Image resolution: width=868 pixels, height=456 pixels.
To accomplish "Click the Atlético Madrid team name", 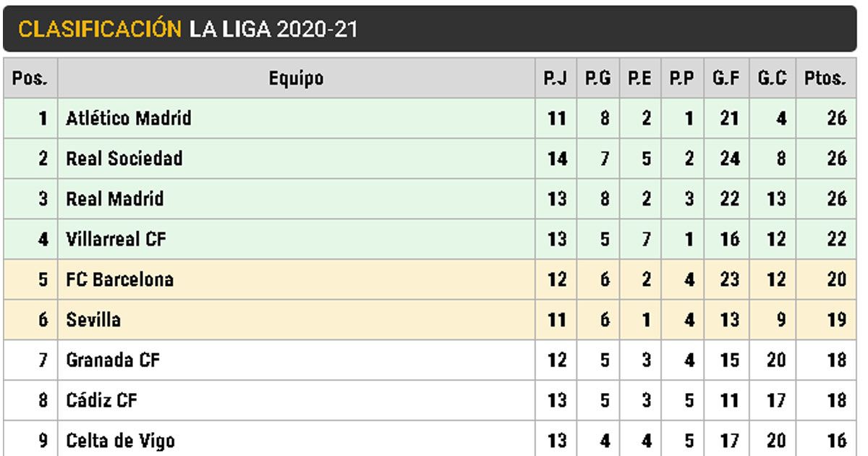I will [129, 118].
